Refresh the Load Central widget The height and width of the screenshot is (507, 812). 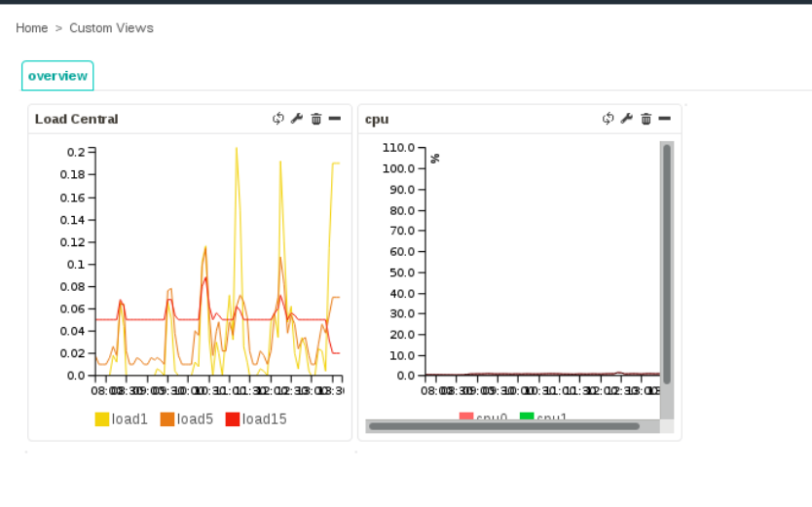[x=277, y=119]
